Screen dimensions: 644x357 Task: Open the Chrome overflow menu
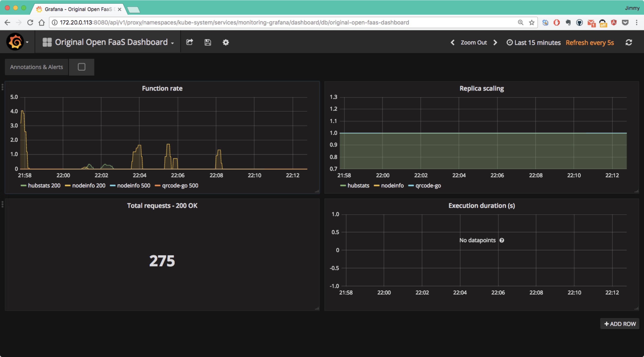[637, 22]
